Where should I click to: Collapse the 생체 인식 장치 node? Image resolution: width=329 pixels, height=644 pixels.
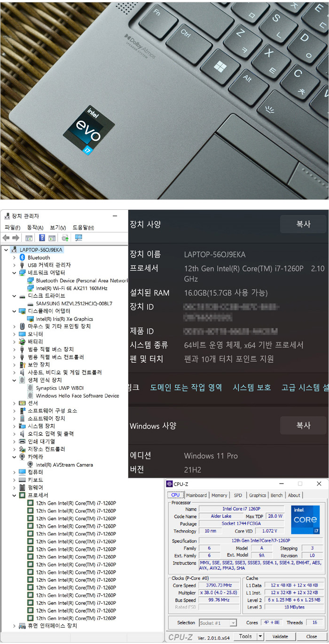pos(15,380)
